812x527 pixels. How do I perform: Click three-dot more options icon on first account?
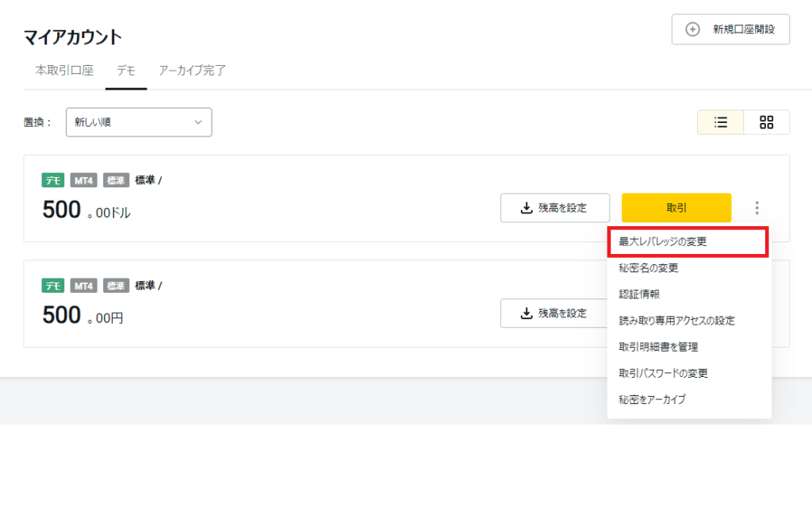[756, 208]
